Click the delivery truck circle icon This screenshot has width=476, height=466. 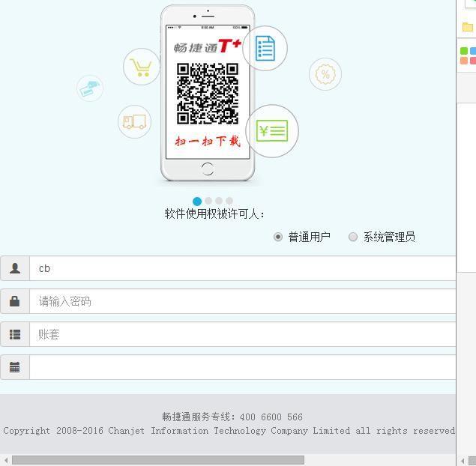[x=134, y=121]
